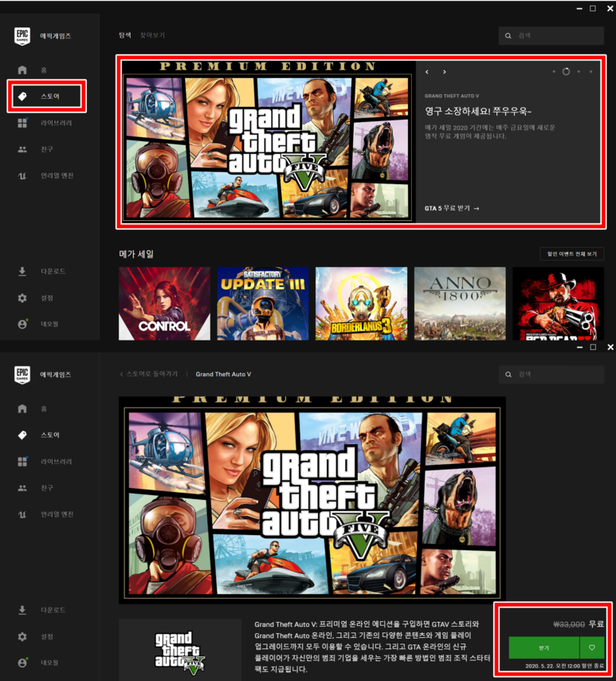Open 언리얼 엔진 icon in Grand Theft Auto V window
This screenshot has width=616, height=681.
click(x=22, y=514)
